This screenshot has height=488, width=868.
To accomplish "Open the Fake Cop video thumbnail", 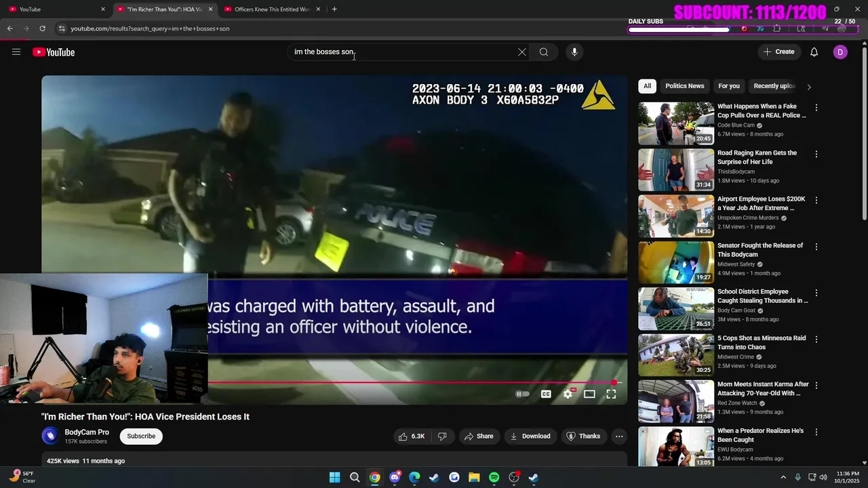I will tap(676, 123).
